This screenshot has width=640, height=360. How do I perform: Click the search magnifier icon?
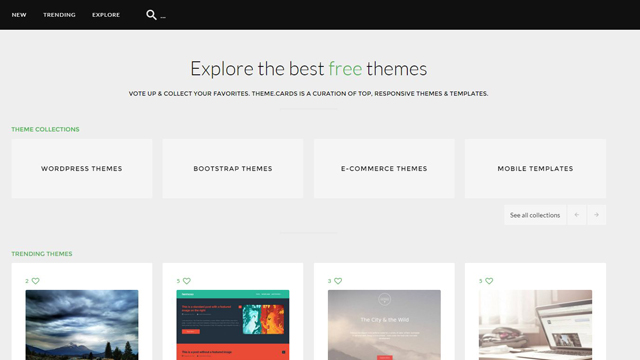point(151,15)
